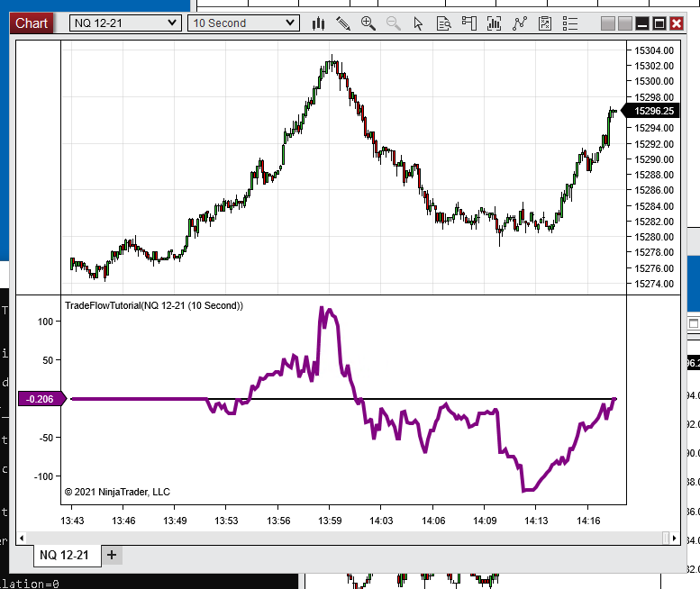Screen dimensions: 700x589
Task: Open the NQ 12-21 instrument dropdown
Action: pyautogui.click(x=125, y=23)
